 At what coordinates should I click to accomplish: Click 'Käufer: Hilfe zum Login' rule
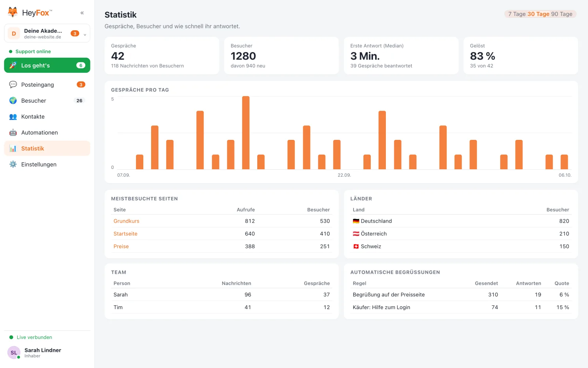pos(381,307)
